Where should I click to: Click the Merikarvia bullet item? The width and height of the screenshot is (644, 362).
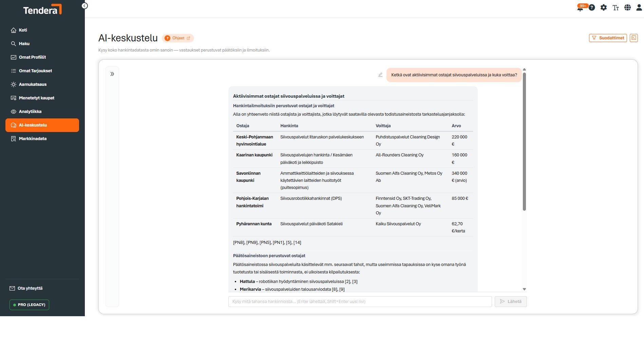(292, 289)
